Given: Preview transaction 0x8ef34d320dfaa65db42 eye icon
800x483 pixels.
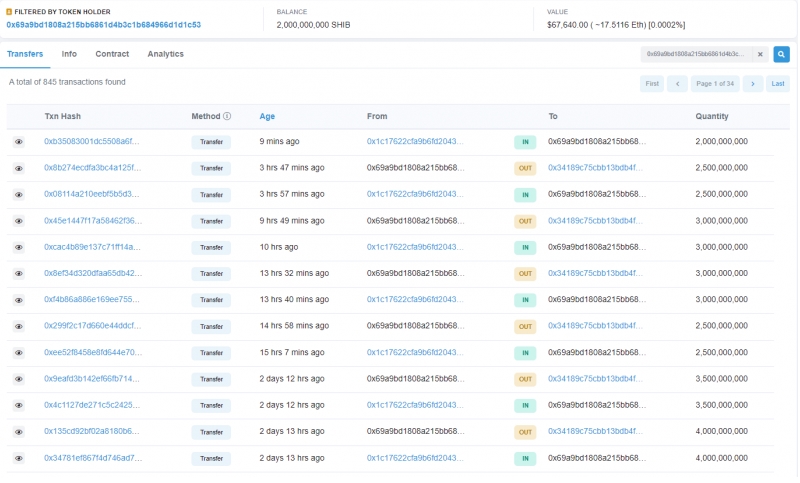Looking at the screenshot, I should [x=19, y=274].
